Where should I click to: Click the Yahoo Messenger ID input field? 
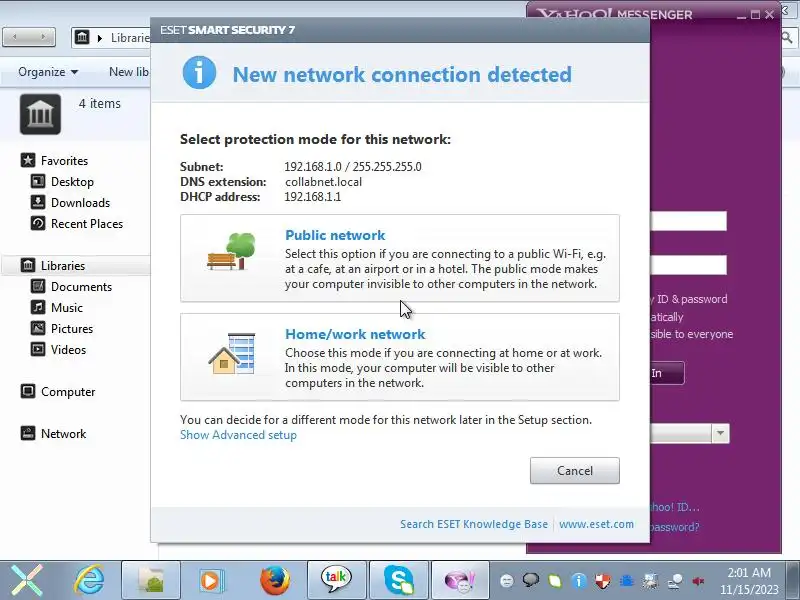[x=688, y=221]
